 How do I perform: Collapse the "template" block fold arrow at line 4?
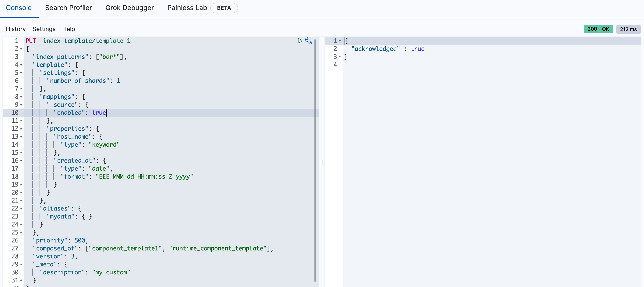pos(21,65)
